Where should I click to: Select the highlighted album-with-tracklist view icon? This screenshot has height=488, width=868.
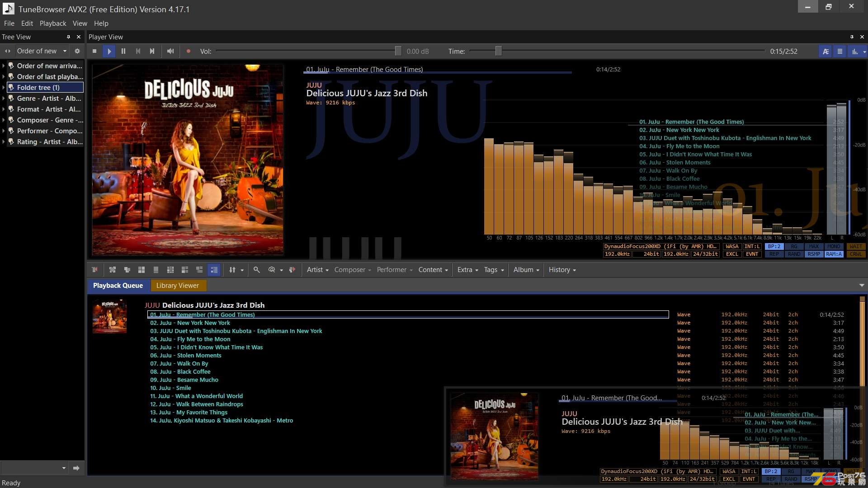214,270
